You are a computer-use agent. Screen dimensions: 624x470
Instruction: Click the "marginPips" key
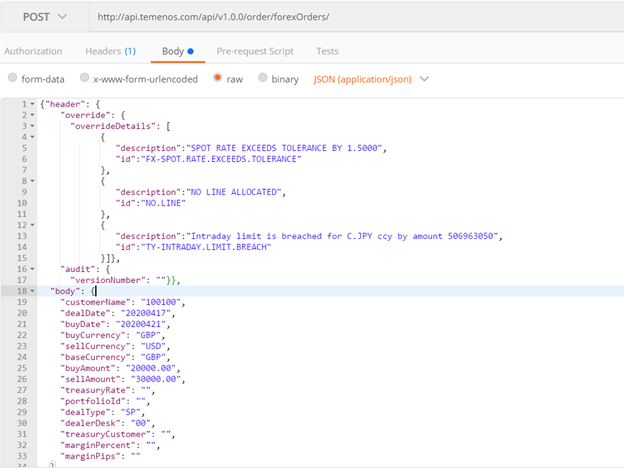[x=90, y=456]
